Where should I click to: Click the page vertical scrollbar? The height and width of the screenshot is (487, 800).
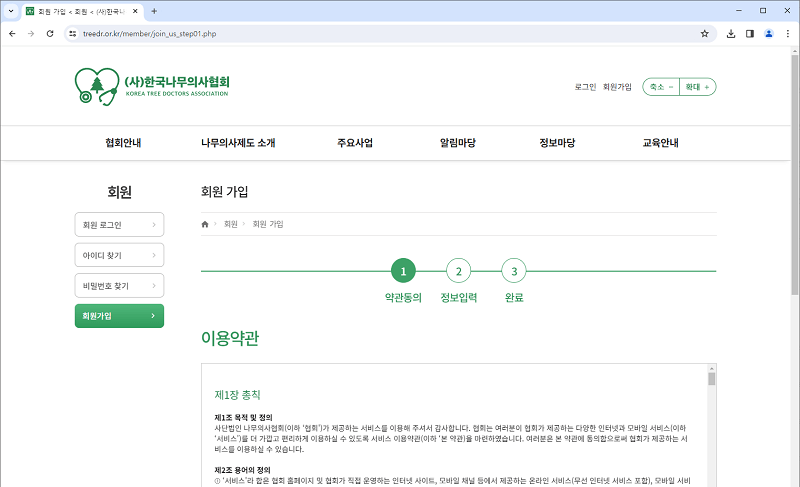795,175
